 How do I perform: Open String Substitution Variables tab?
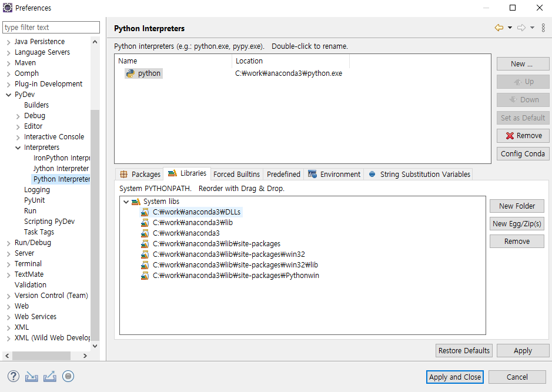419,174
